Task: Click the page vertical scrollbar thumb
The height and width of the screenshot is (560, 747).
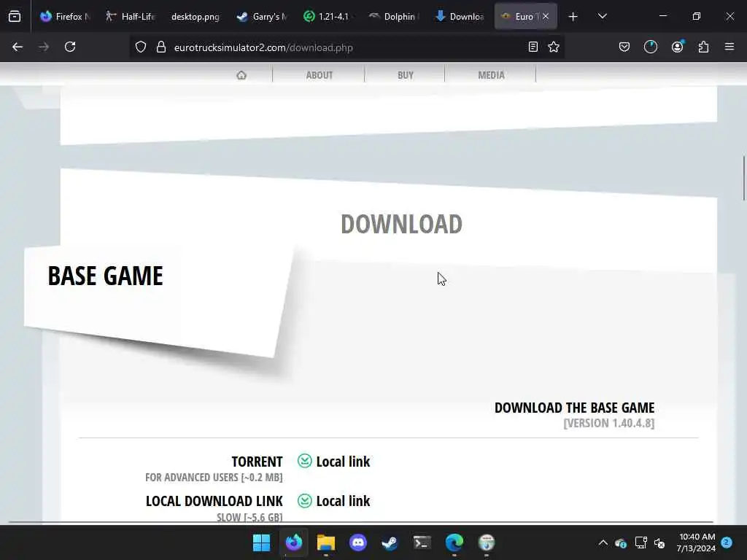Action: pos(744,179)
